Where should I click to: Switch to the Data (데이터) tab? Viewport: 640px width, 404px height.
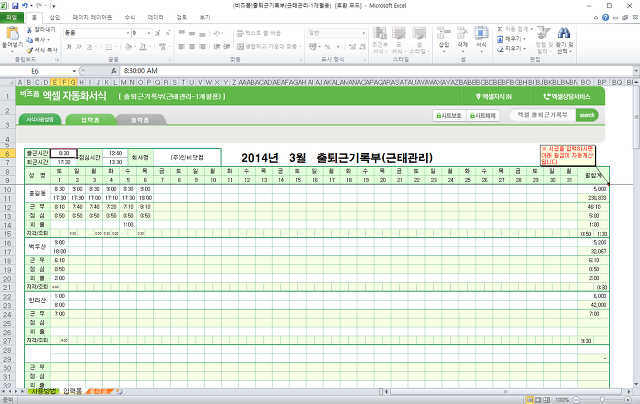point(156,18)
